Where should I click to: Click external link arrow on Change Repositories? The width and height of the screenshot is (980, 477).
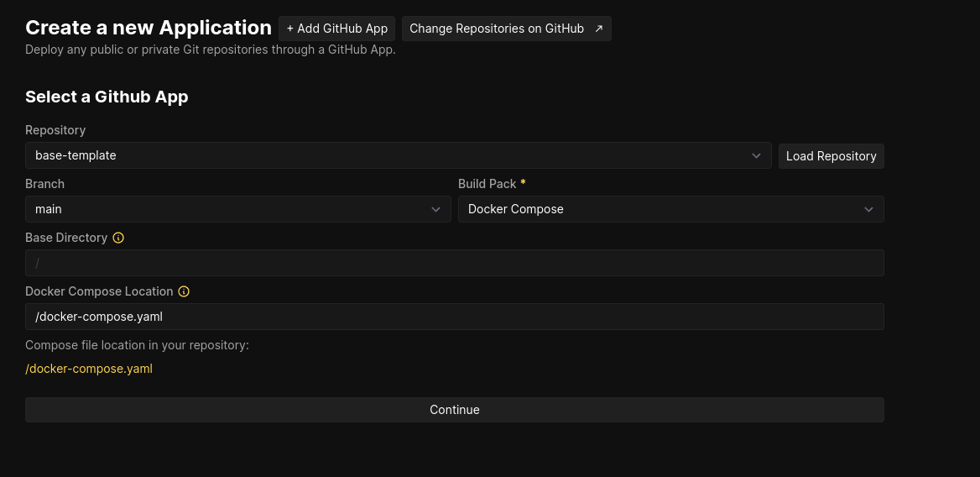click(x=598, y=29)
